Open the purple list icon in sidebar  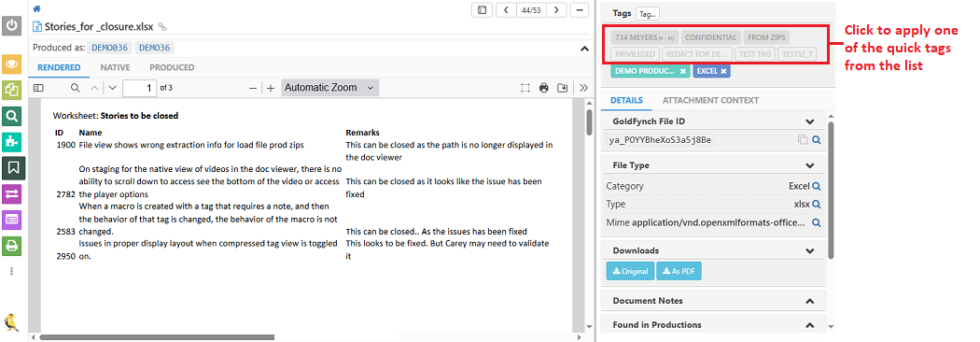coord(12,220)
